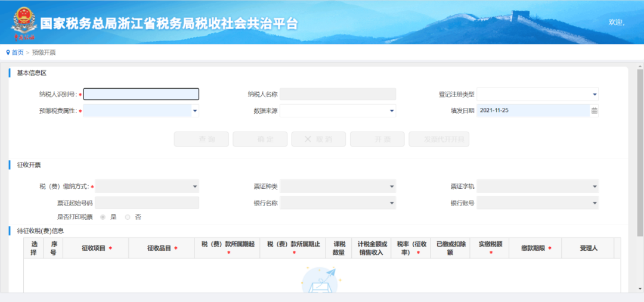This screenshot has width=644, height=302.
Task: Click the 计税金额或销售收入 column header
Action: (x=371, y=248)
